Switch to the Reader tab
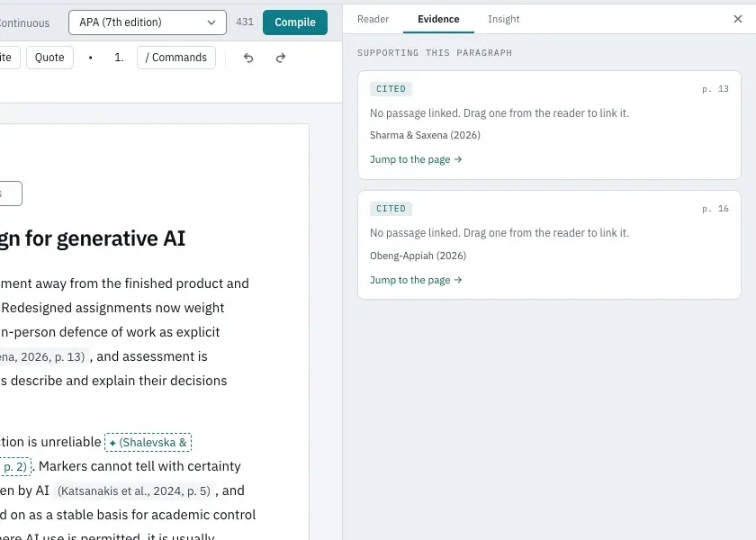Image resolution: width=756 pixels, height=540 pixels. click(373, 19)
